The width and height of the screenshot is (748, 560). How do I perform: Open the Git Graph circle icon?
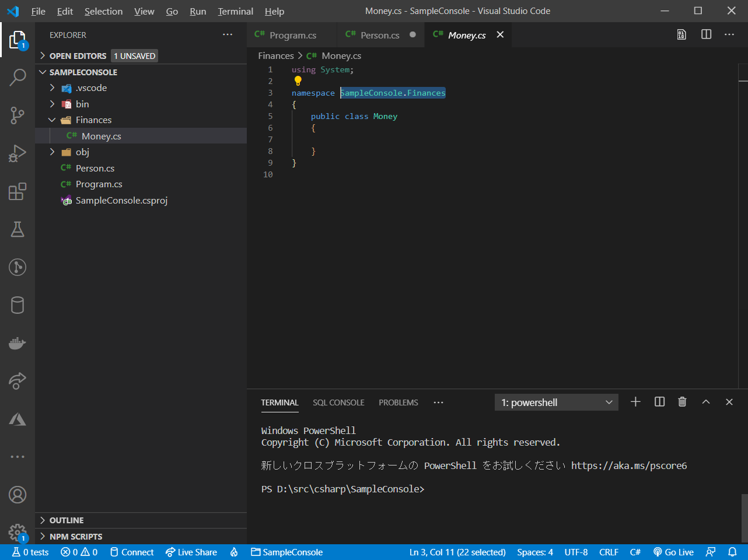pyautogui.click(x=18, y=267)
